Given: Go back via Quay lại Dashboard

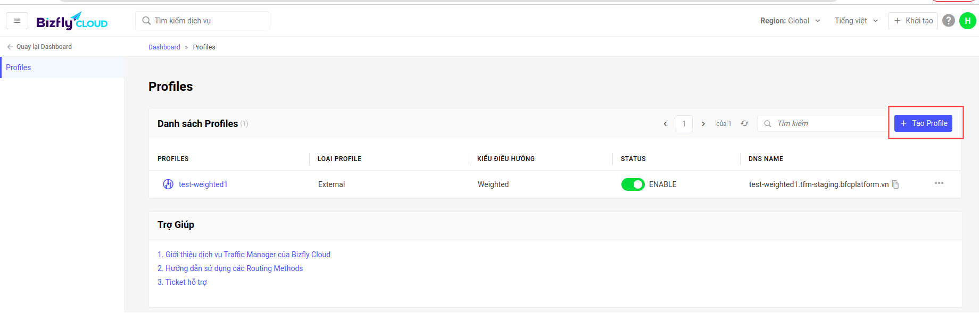Looking at the screenshot, I should [39, 47].
